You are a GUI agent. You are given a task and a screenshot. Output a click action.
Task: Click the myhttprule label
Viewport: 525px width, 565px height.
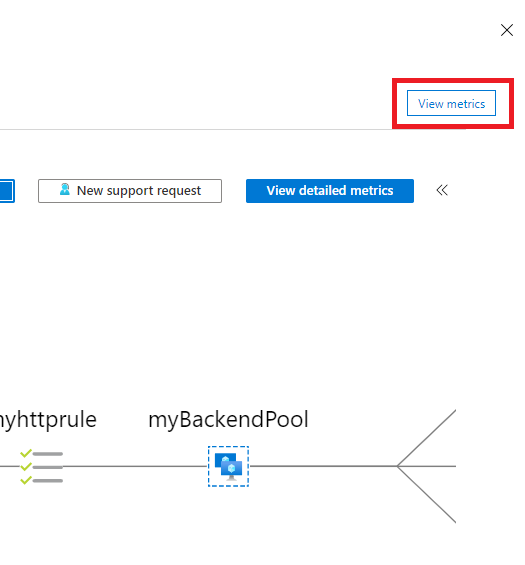pos(48,420)
